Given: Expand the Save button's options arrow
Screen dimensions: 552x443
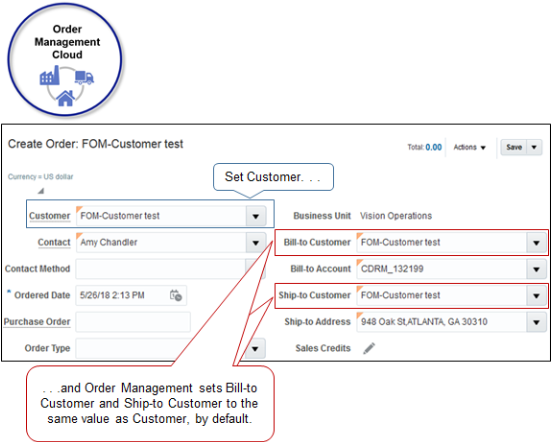Looking at the screenshot, I should tap(534, 147).
